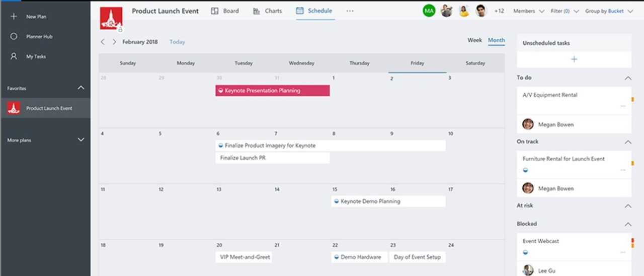Open Finalize Launch PR task

point(273,158)
